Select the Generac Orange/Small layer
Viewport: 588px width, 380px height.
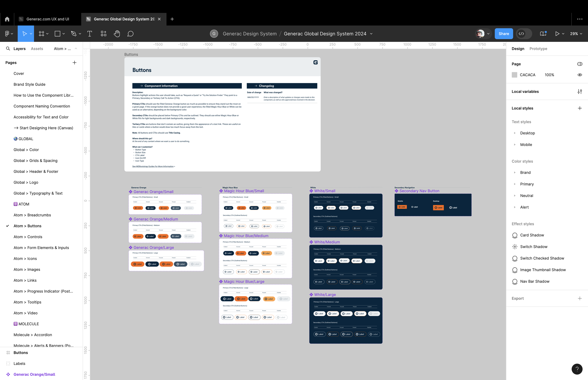(34, 374)
